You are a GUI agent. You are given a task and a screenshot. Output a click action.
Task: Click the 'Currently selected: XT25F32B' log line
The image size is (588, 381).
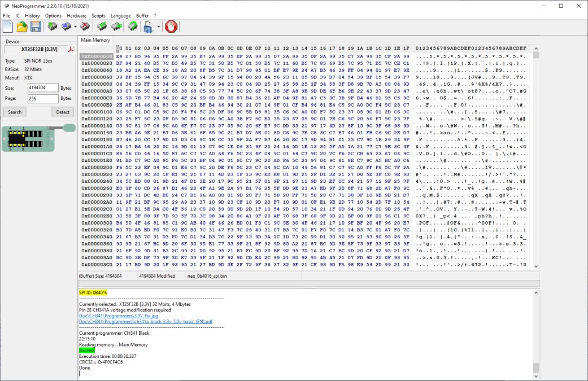(135, 304)
